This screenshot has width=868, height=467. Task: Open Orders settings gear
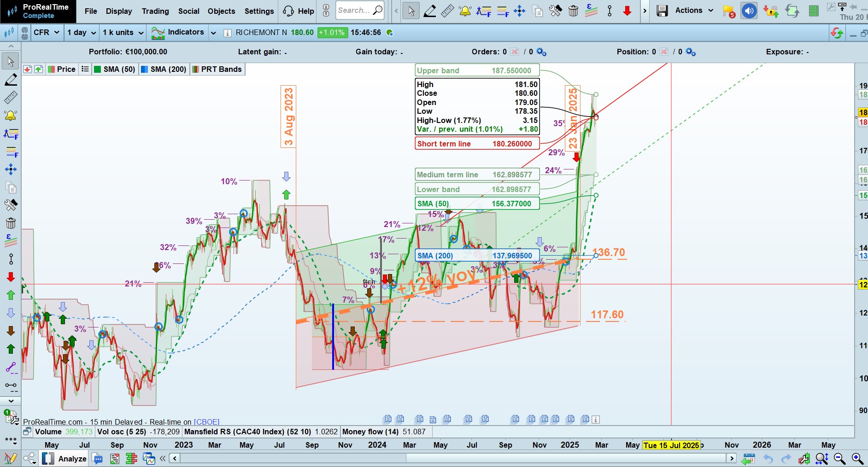tap(541, 52)
